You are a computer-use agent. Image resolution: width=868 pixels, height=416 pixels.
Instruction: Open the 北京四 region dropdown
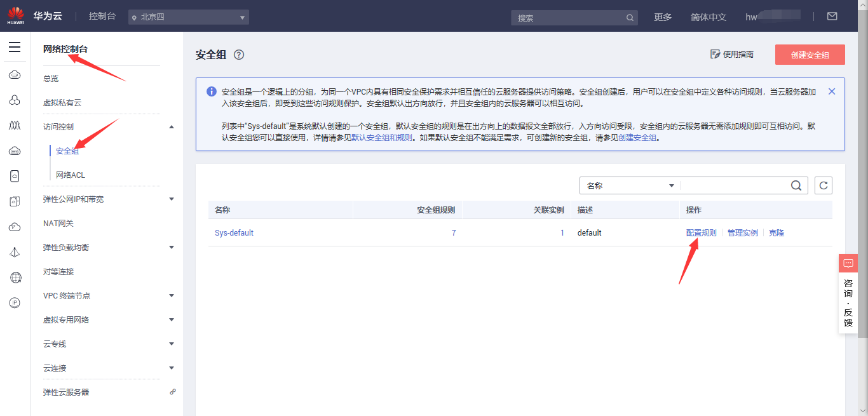pyautogui.click(x=189, y=17)
